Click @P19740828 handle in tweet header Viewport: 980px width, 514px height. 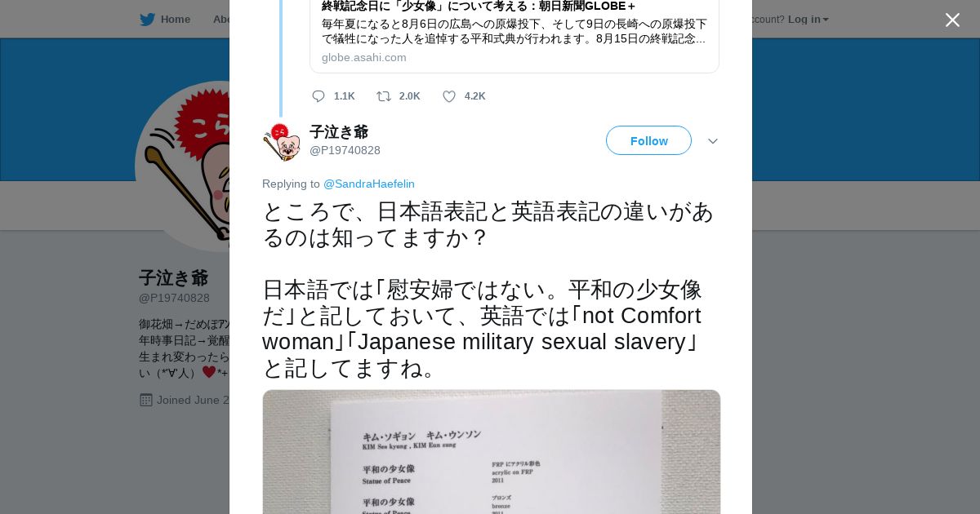pyautogui.click(x=345, y=150)
